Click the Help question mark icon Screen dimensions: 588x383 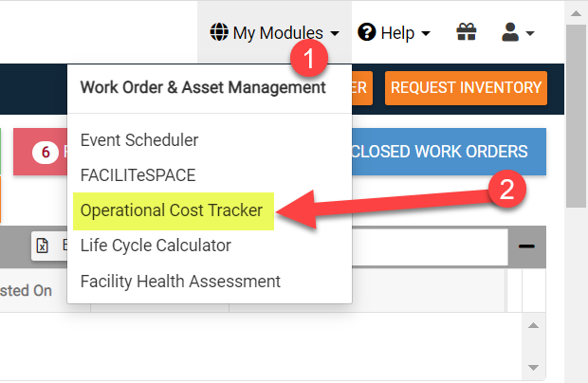pos(367,33)
